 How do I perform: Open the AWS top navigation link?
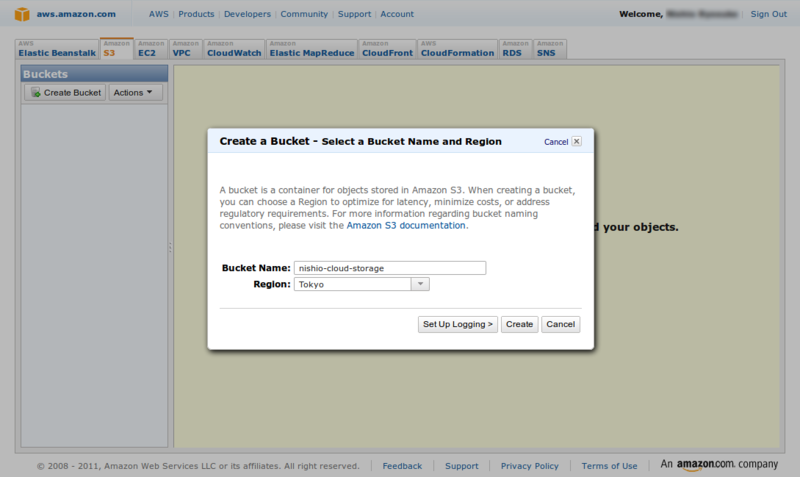(159, 14)
